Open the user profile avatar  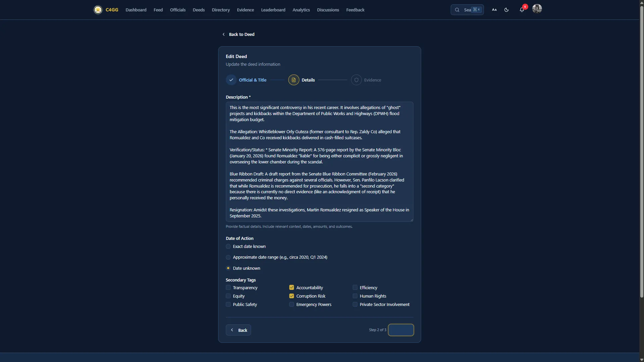[537, 9]
